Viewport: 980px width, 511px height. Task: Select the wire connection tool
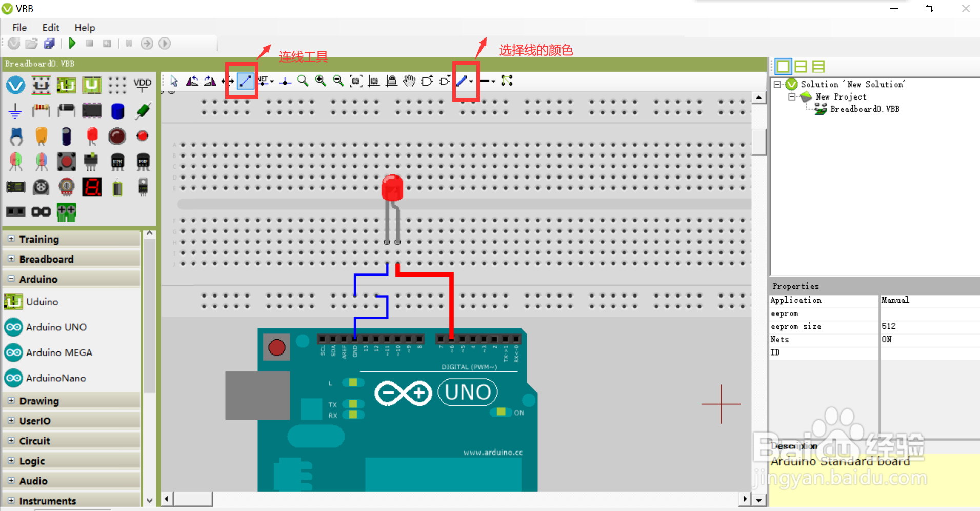click(246, 81)
